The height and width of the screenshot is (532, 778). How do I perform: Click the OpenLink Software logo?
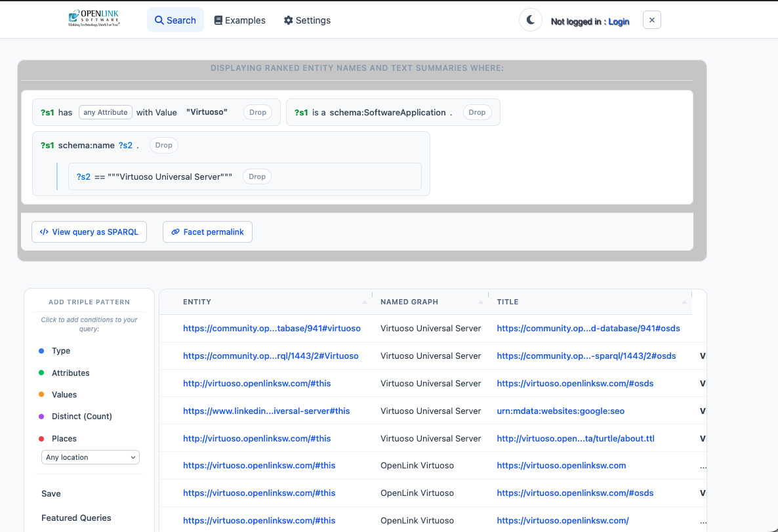(x=94, y=19)
